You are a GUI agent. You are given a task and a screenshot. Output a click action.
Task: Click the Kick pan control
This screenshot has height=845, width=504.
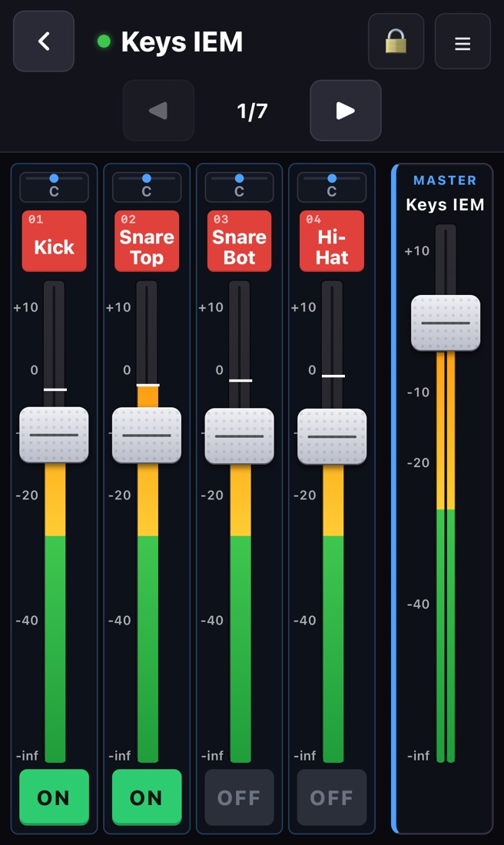point(54,187)
